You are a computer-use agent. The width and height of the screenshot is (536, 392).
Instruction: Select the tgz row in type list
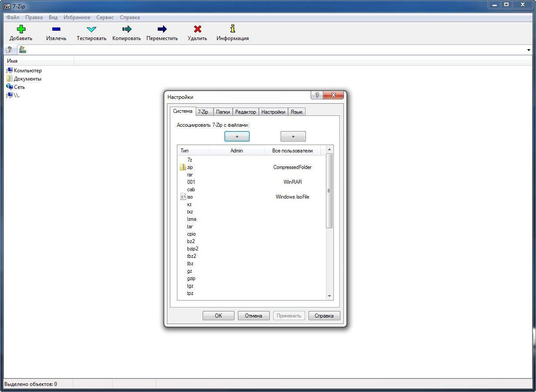pyautogui.click(x=252, y=286)
